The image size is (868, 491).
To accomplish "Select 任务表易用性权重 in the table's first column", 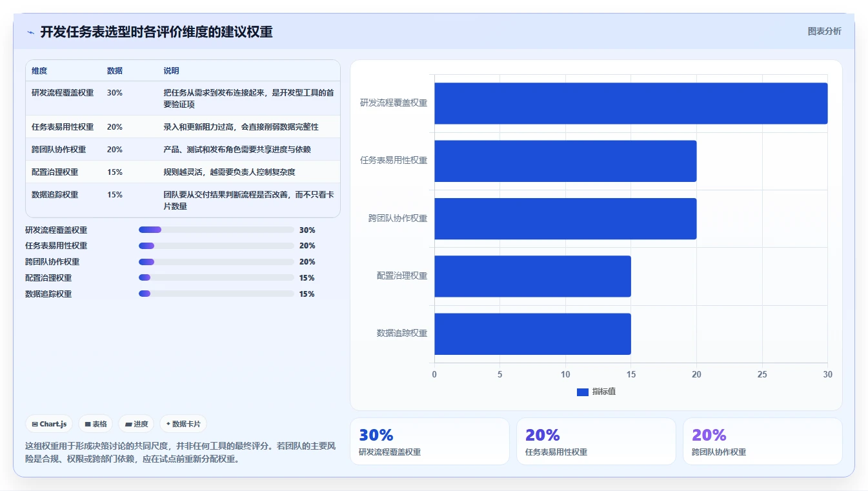I will click(63, 127).
